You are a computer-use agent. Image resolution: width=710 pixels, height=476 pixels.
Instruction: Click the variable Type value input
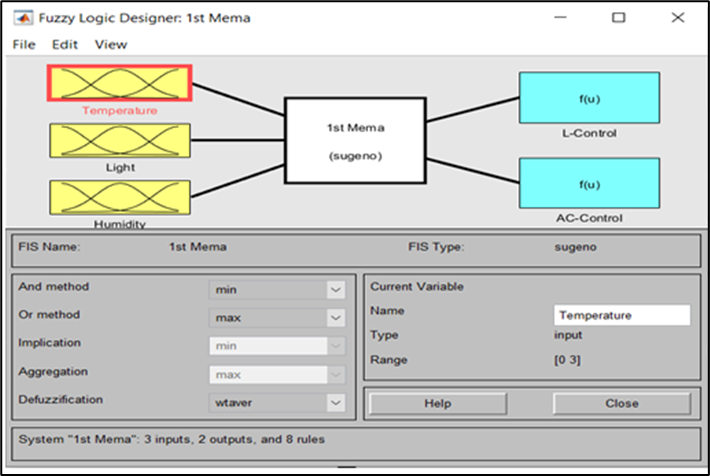click(x=568, y=335)
